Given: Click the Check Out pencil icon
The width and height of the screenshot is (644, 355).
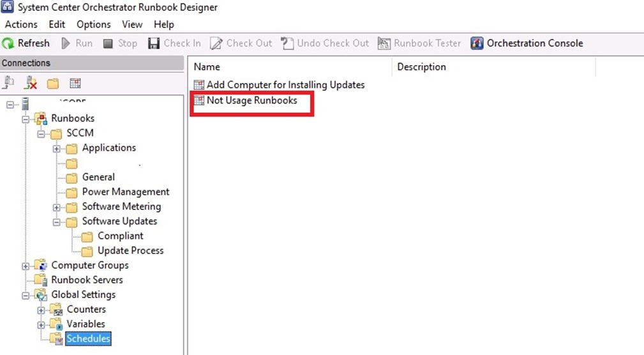Looking at the screenshot, I should click(216, 43).
